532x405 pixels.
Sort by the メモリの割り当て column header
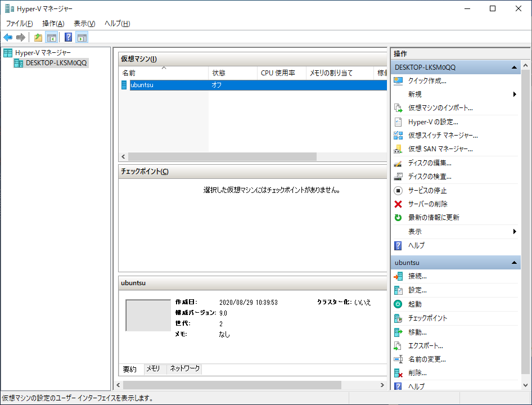pyautogui.click(x=340, y=73)
